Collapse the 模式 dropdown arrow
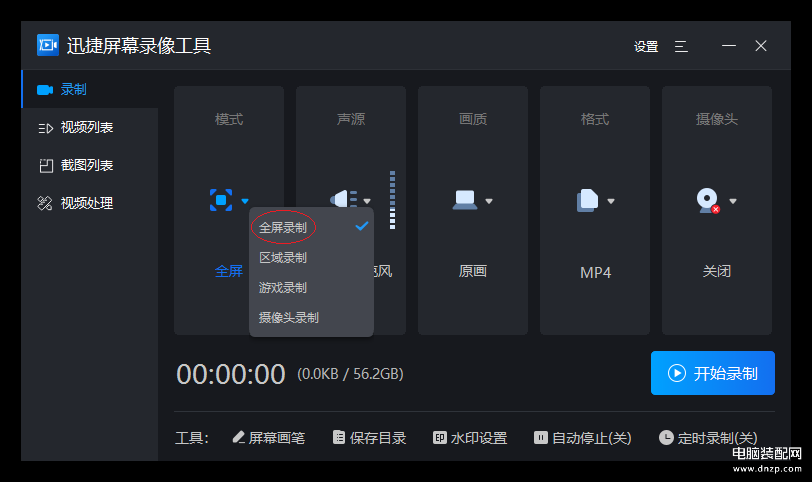 click(x=245, y=201)
